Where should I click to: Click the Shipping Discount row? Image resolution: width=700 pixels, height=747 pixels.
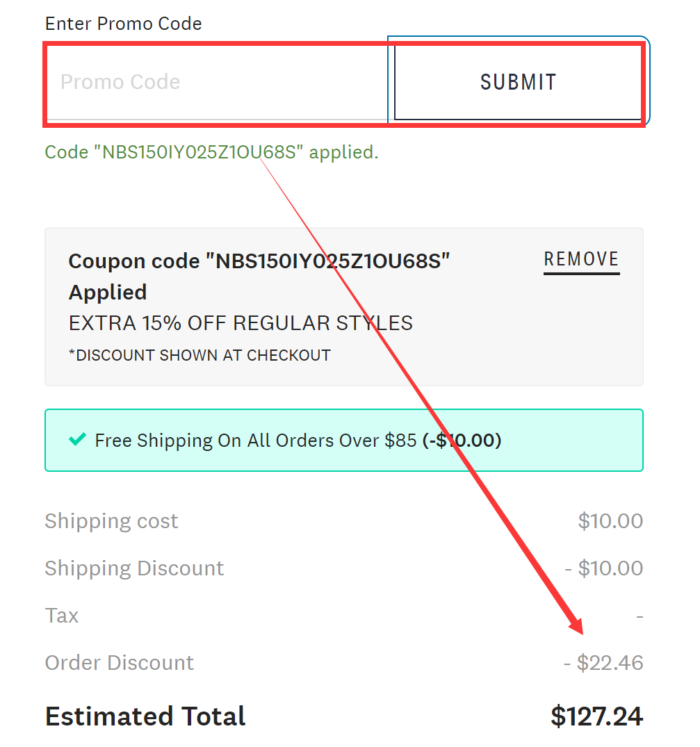tap(134, 568)
